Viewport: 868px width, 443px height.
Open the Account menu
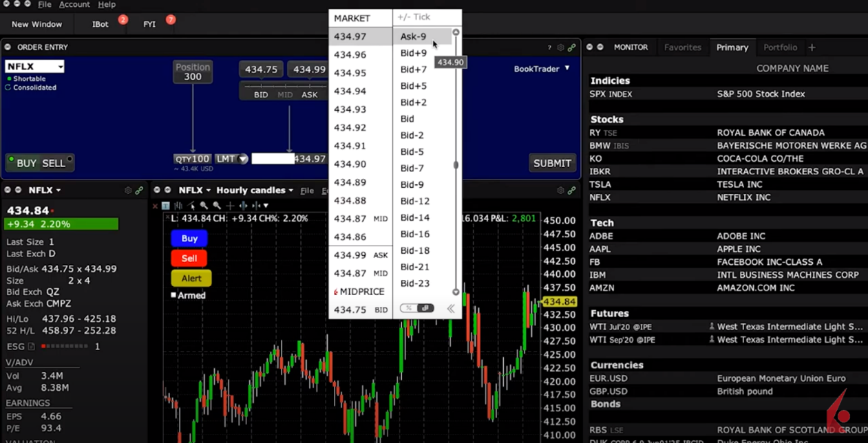coord(74,5)
